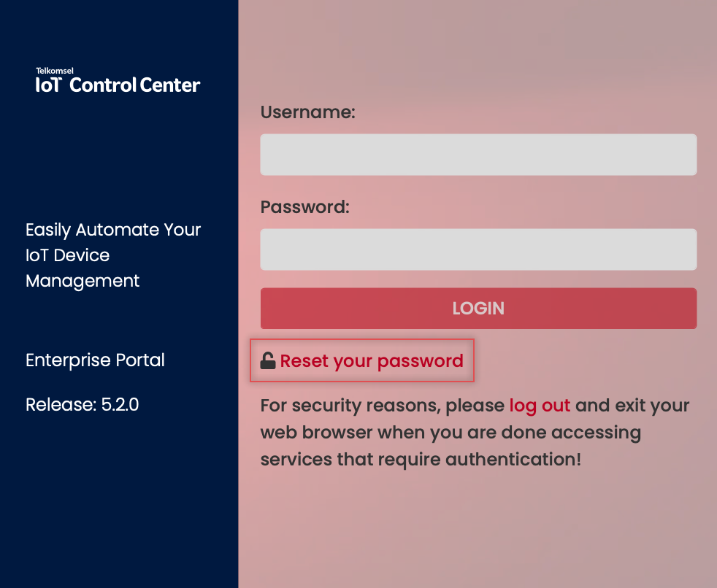
Task: Click the web browser words in notice
Action: tap(316, 432)
